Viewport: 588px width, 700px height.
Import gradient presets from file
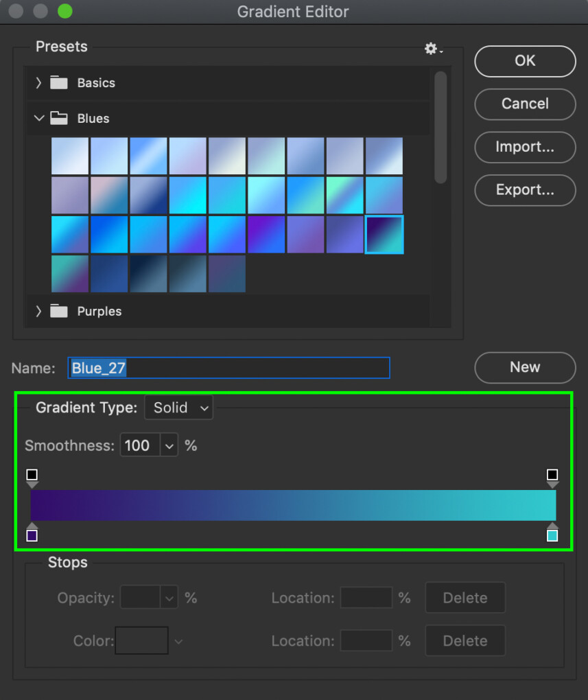pyautogui.click(x=525, y=148)
